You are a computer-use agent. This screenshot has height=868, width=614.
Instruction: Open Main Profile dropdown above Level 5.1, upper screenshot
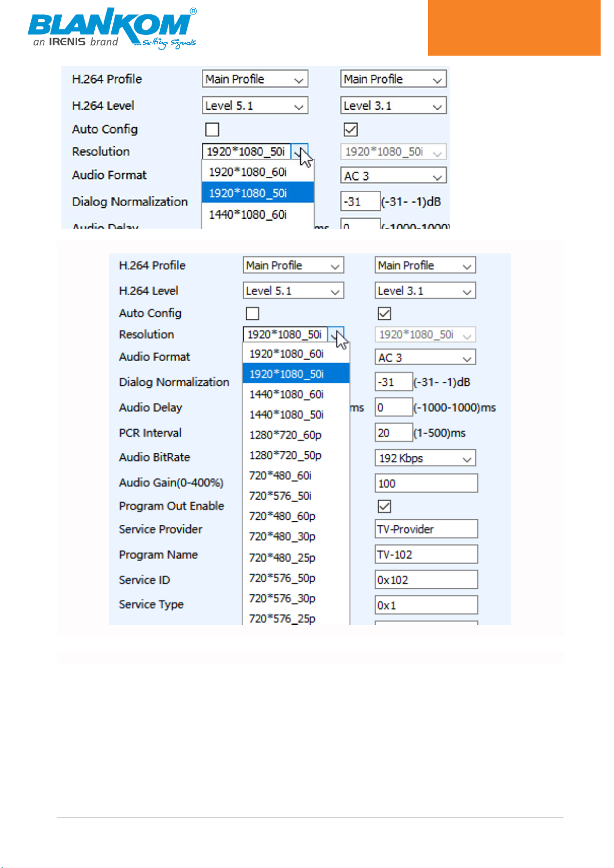click(x=255, y=79)
